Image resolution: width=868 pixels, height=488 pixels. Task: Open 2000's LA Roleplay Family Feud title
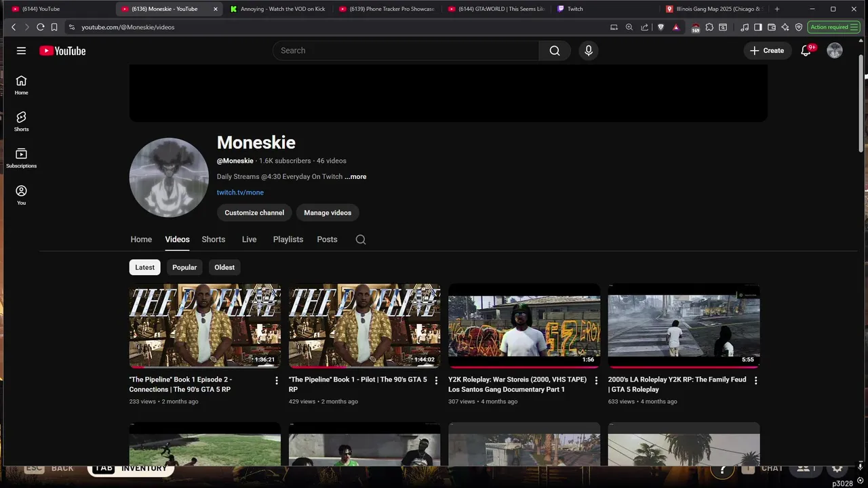click(677, 384)
